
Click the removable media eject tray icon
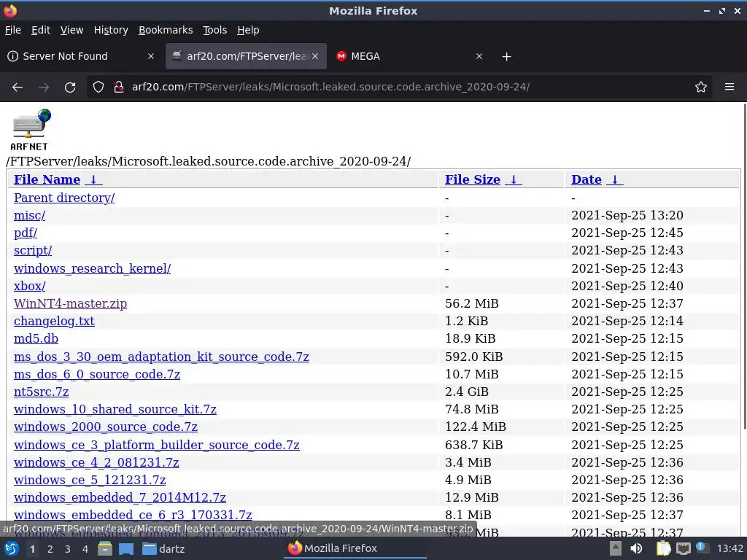(x=616, y=548)
